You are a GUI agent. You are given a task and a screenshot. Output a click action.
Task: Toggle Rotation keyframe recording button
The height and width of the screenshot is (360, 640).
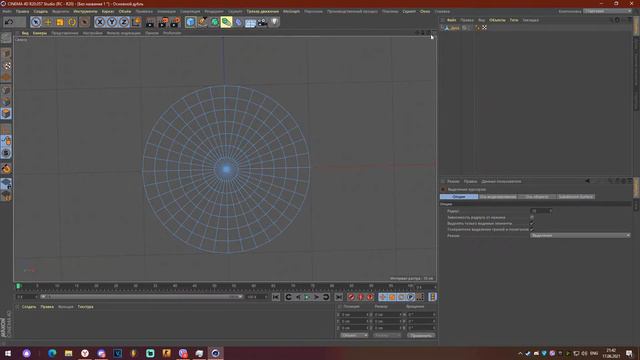coord(401,297)
